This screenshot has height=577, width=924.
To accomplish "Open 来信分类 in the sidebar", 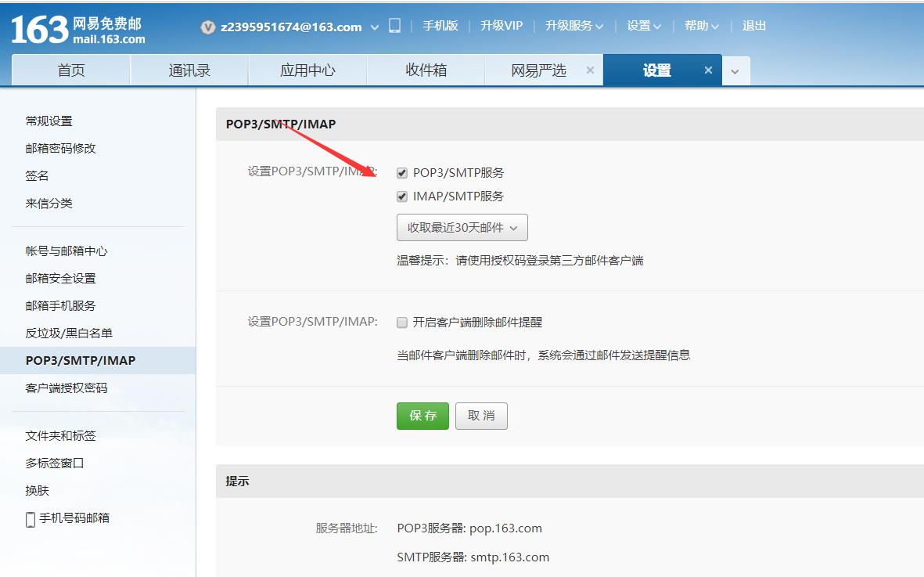I will click(x=49, y=204).
